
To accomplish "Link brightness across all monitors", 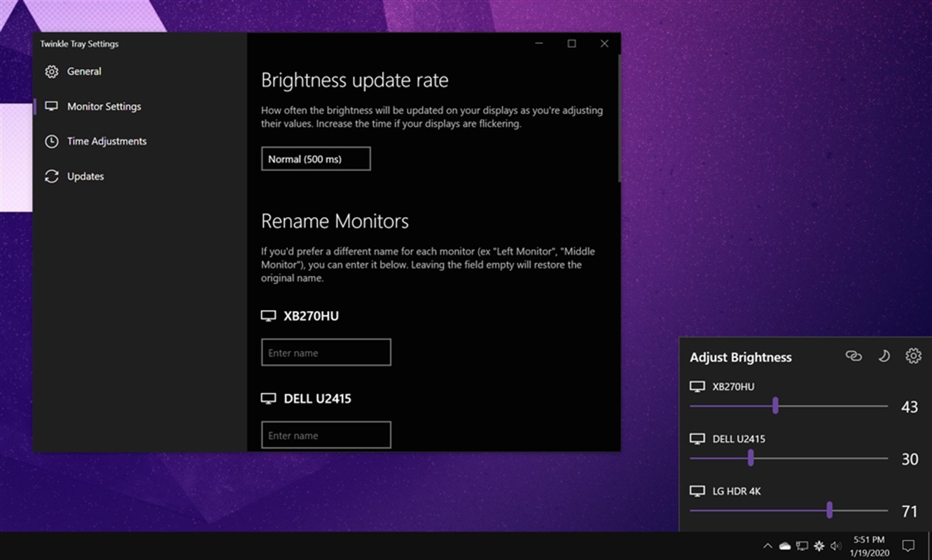I will [x=853, y=356].
